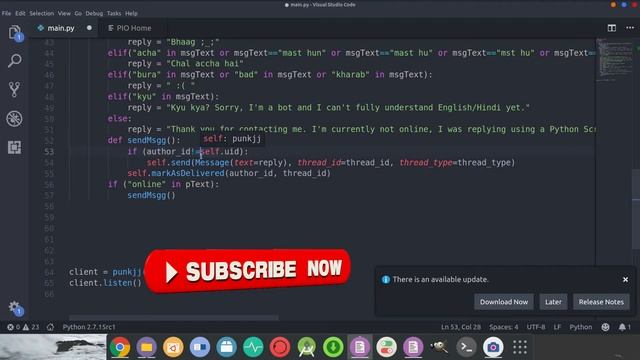640x360 pixels.
Task: Open the File menu
Action: pos(6,13)
